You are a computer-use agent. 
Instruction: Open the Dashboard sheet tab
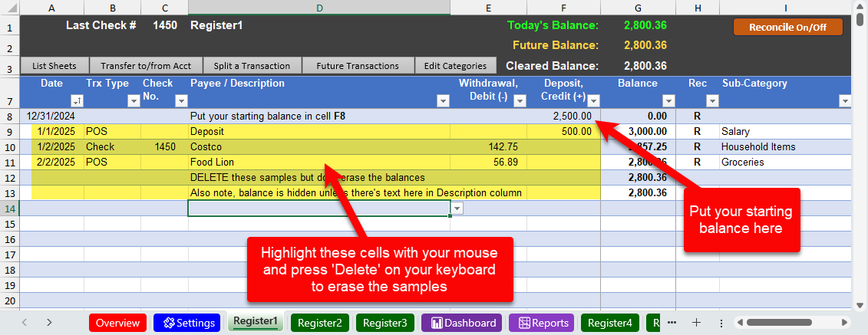click(462, 323)
